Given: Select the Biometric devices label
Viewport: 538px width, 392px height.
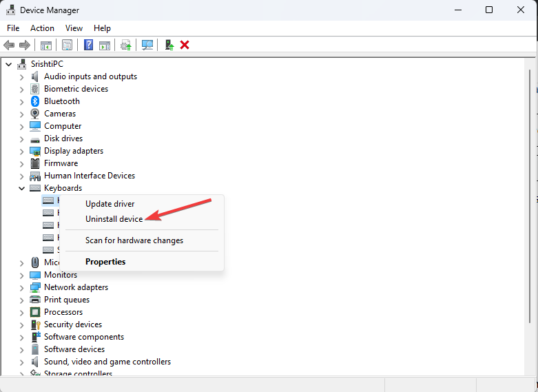Looking at the screenshot, I should coord(76,89).
